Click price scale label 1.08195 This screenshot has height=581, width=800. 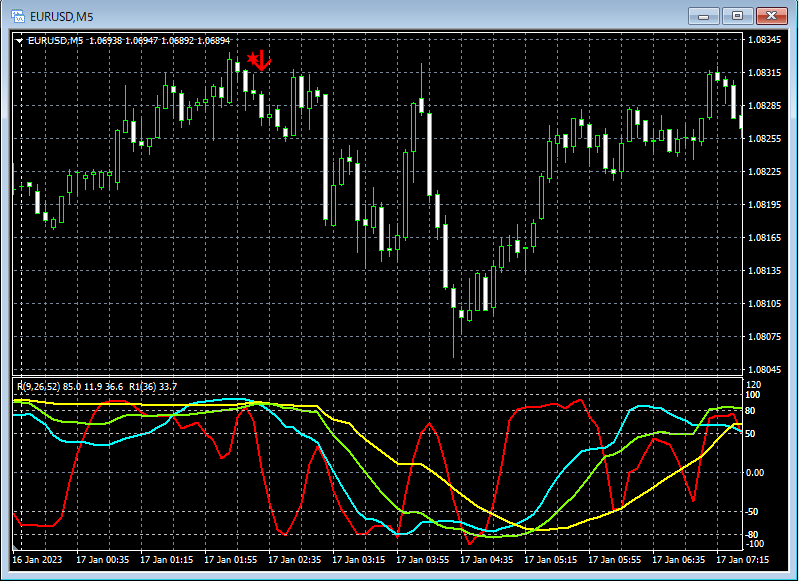pos(764,205)
